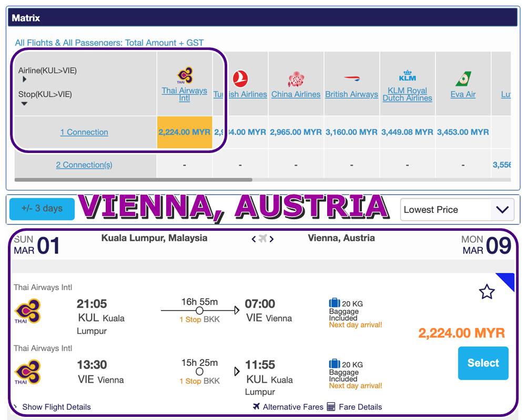Click the baggage icon on return flight

(335, 364)
